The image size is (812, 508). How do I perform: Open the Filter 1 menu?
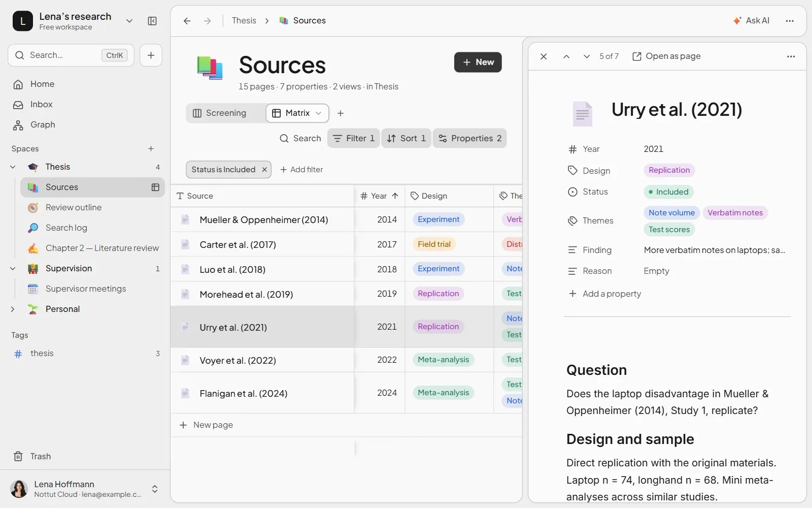354,138
